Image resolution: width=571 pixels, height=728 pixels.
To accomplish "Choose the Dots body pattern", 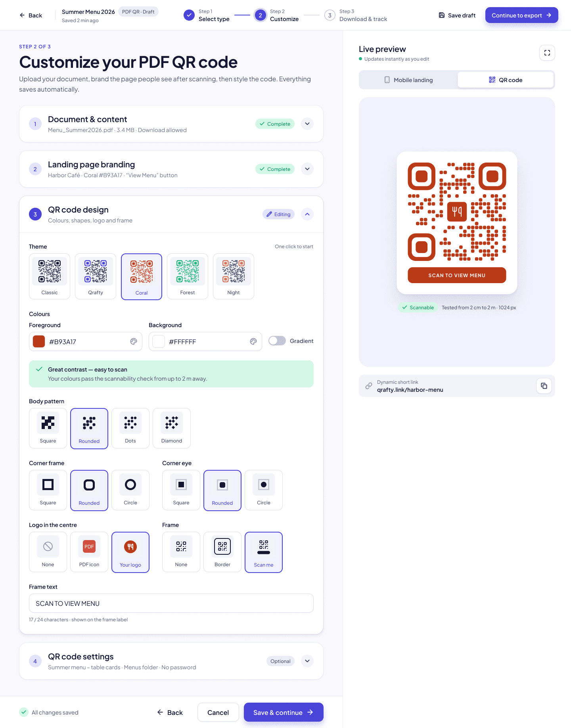I will click(130, 428).
